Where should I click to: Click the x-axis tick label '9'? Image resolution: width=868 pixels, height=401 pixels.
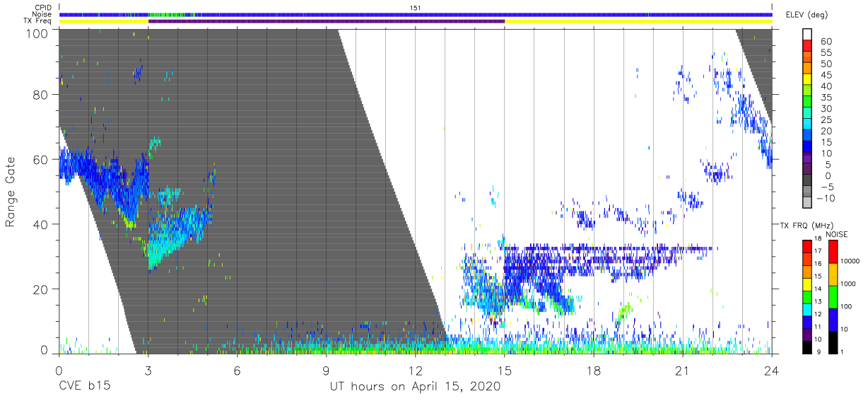326,370
